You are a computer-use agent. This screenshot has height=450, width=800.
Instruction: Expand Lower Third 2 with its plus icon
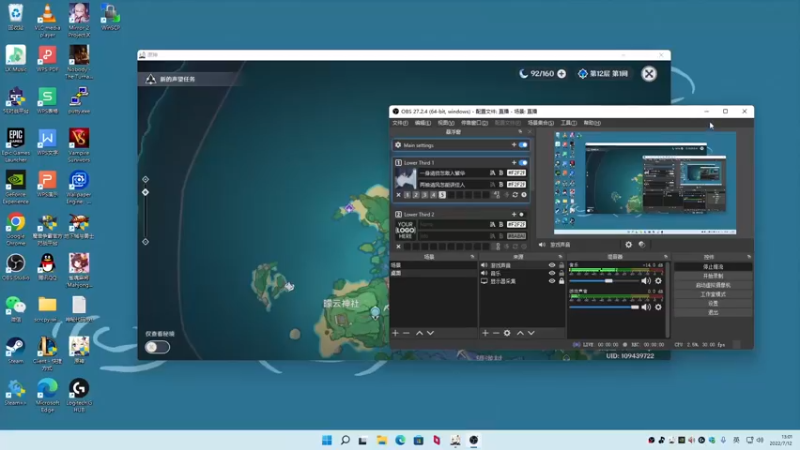click(514, 214)
